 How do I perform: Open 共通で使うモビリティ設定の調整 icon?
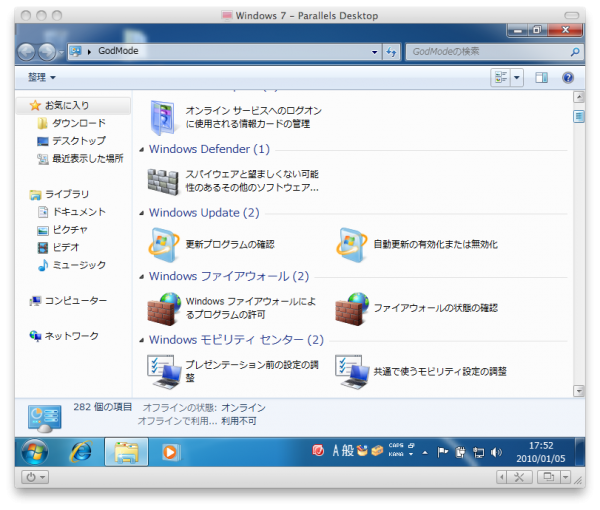pyautogui.click(x=352, y=372)
